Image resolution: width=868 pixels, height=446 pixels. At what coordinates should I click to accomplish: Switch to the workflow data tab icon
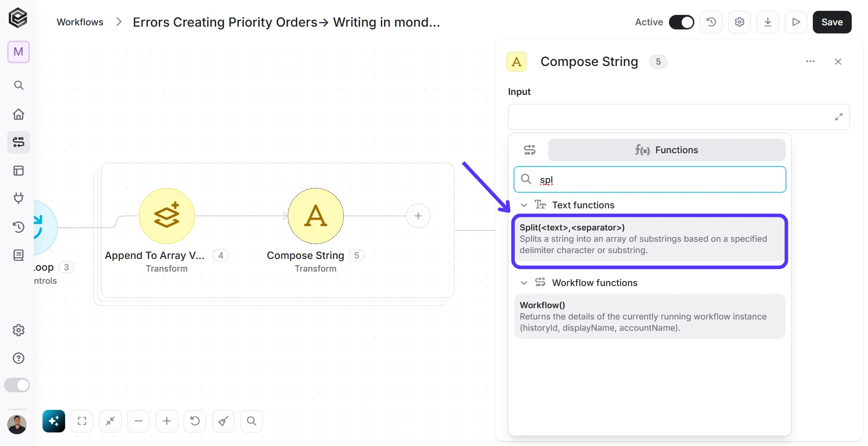point(530,150)
